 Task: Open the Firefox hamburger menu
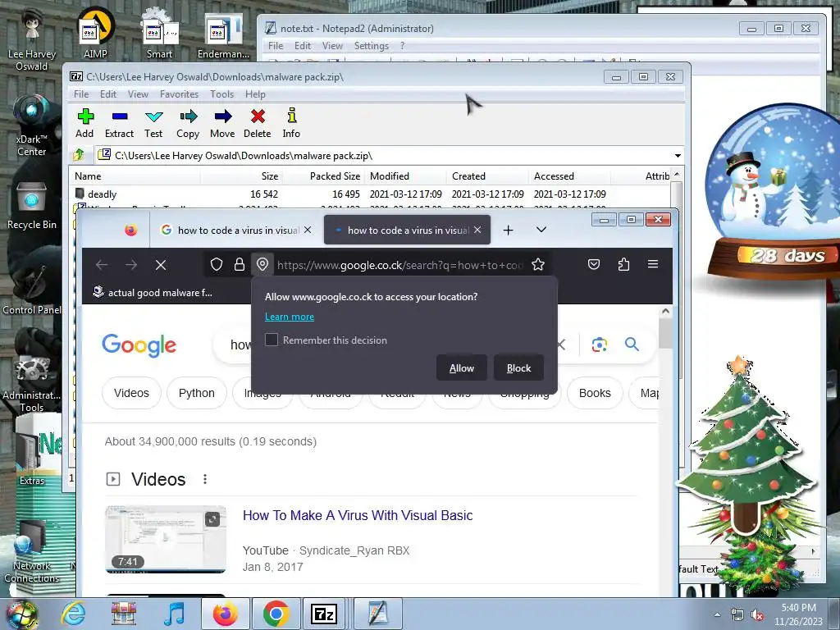653,264
